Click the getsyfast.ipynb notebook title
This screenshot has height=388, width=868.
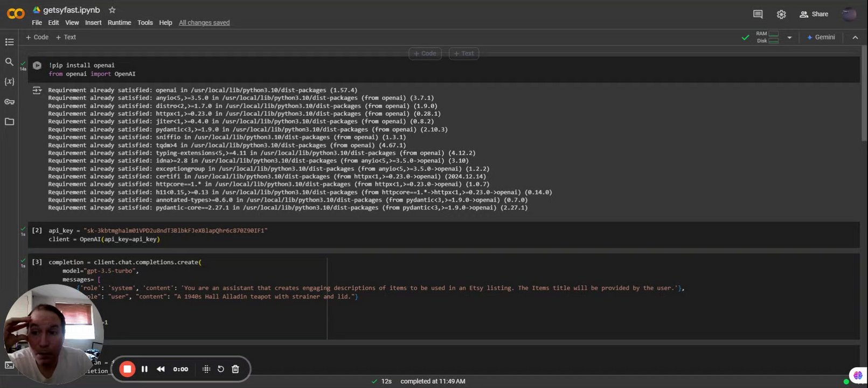[71, 10]
